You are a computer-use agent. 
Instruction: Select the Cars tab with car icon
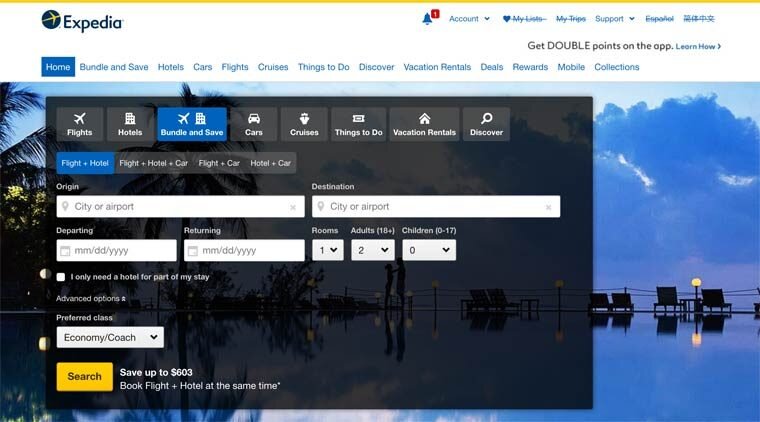(253, 125)
